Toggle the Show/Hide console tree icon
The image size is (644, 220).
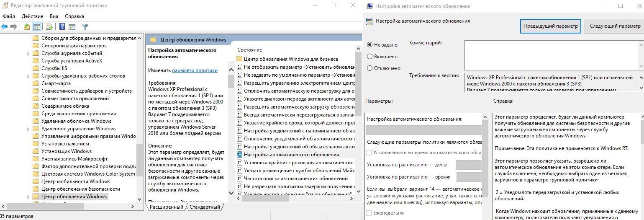[37, 27]
